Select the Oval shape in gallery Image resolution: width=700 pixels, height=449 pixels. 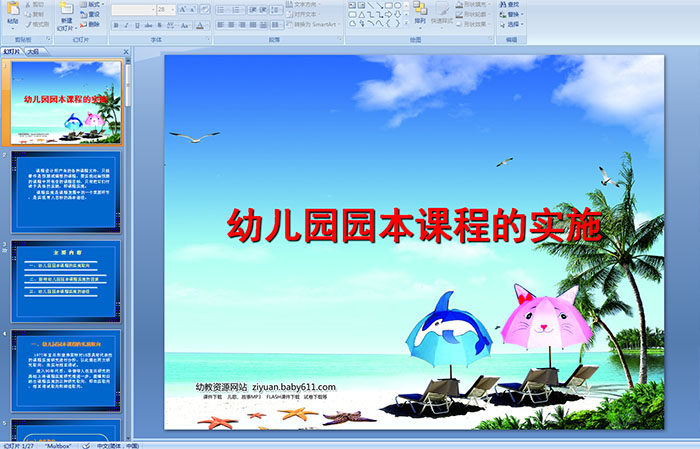[x=397, y=5]
